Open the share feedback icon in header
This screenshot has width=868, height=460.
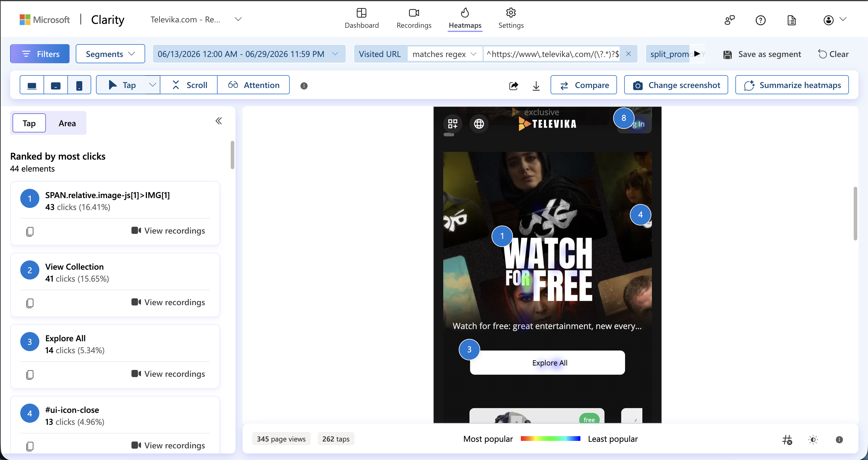729,20
